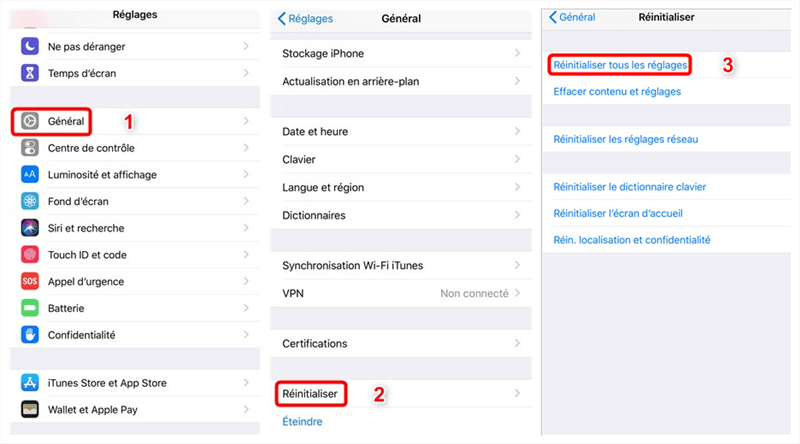Open the iTunes Store et App Store icon
800x444 pixels.
30,382
